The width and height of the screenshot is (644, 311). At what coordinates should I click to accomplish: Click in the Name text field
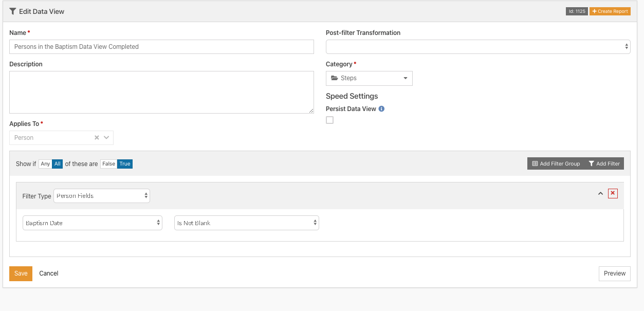point(161,47)
